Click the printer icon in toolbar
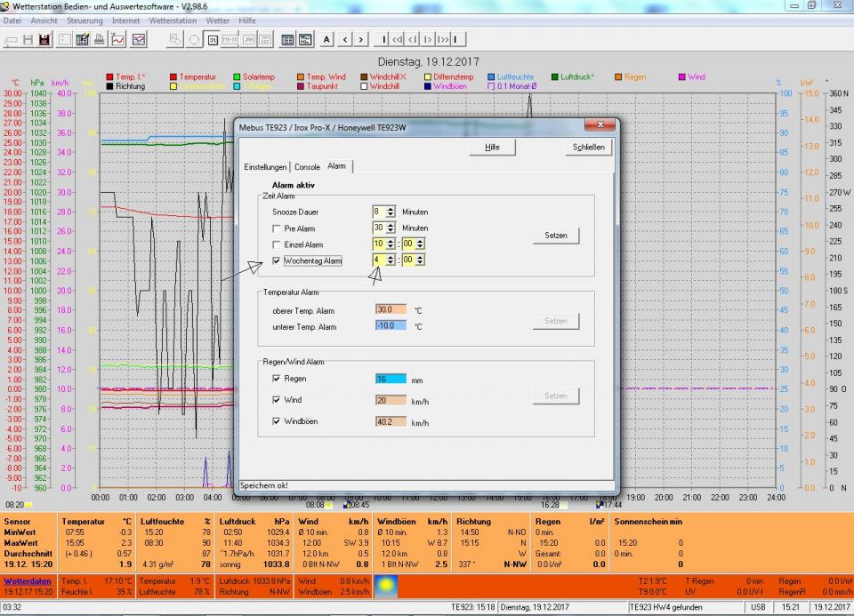 pos(100,39)
